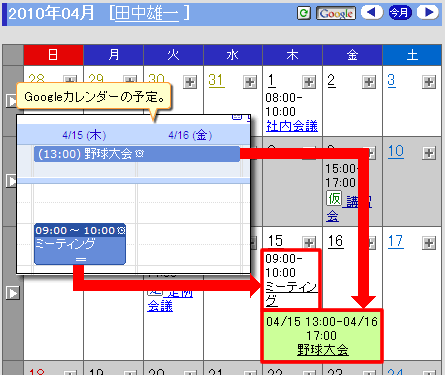Click the 金 Friday column header
Screen dimensions: 445x375
point(352,55)
